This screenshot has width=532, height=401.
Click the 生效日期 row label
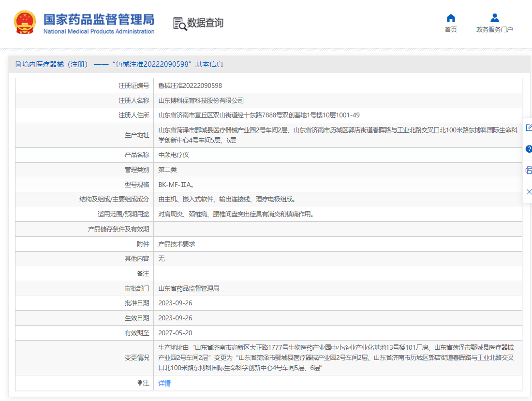137,318
